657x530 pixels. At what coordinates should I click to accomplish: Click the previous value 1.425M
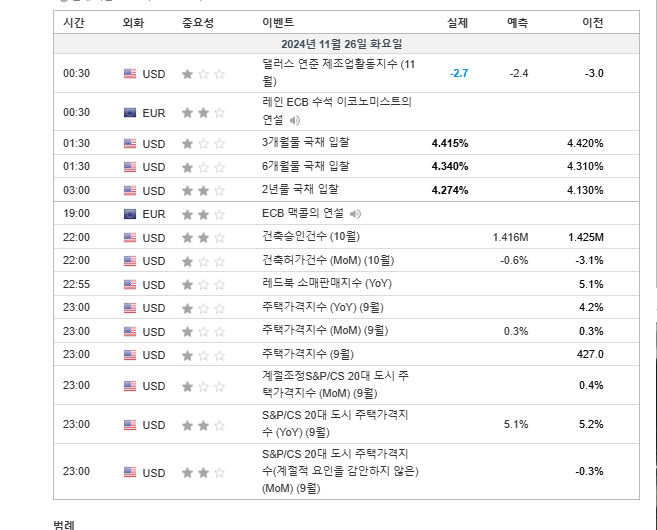[586, 237]
